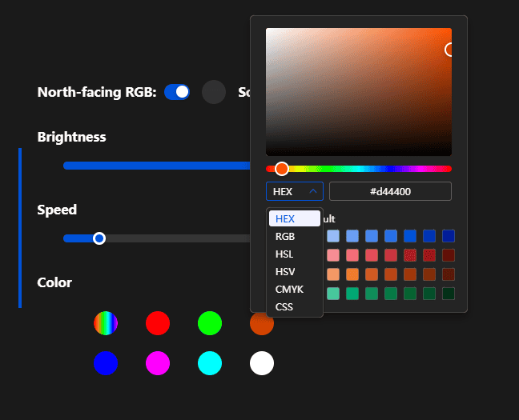519x420 pixels.
Task: Select the green color preset circle
Action: [x=210, y=323]
